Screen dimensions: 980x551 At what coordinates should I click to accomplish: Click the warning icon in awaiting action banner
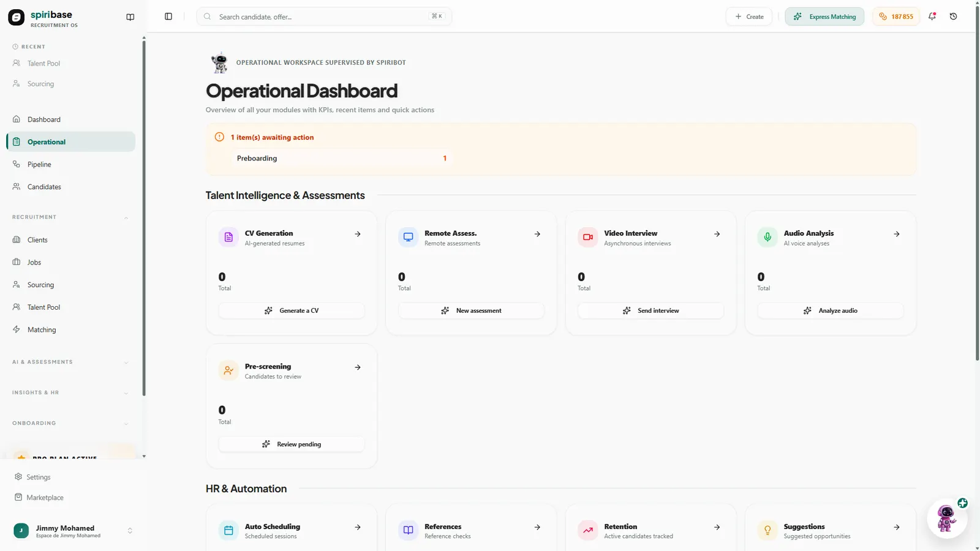[x=219, y=137]
